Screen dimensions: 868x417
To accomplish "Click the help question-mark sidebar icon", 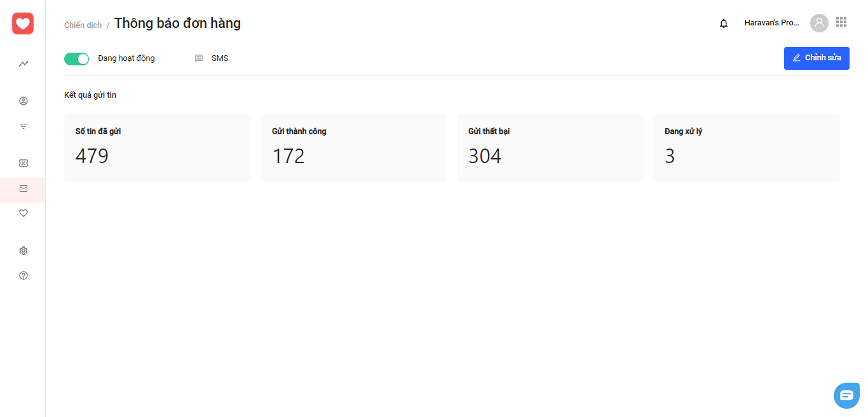I will (x=24, y=275).
